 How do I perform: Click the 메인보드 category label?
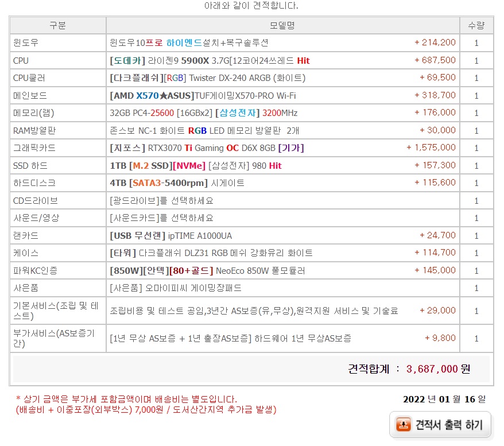point(30,96)
